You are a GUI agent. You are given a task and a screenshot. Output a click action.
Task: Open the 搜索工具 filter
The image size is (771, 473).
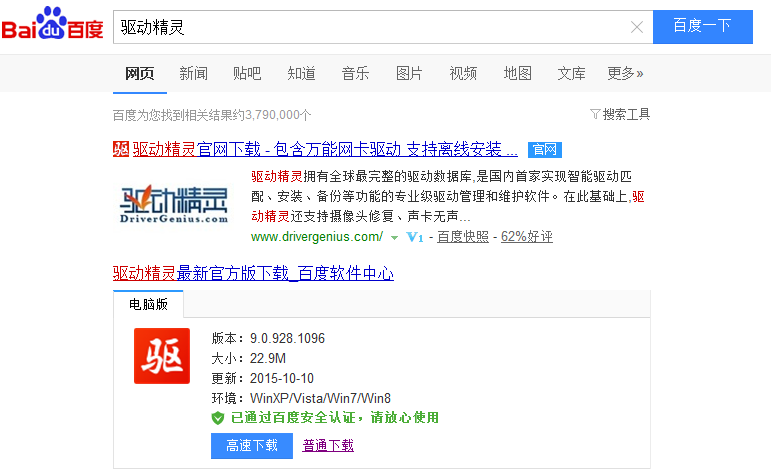pyautogui.click(x=620, y=114)
